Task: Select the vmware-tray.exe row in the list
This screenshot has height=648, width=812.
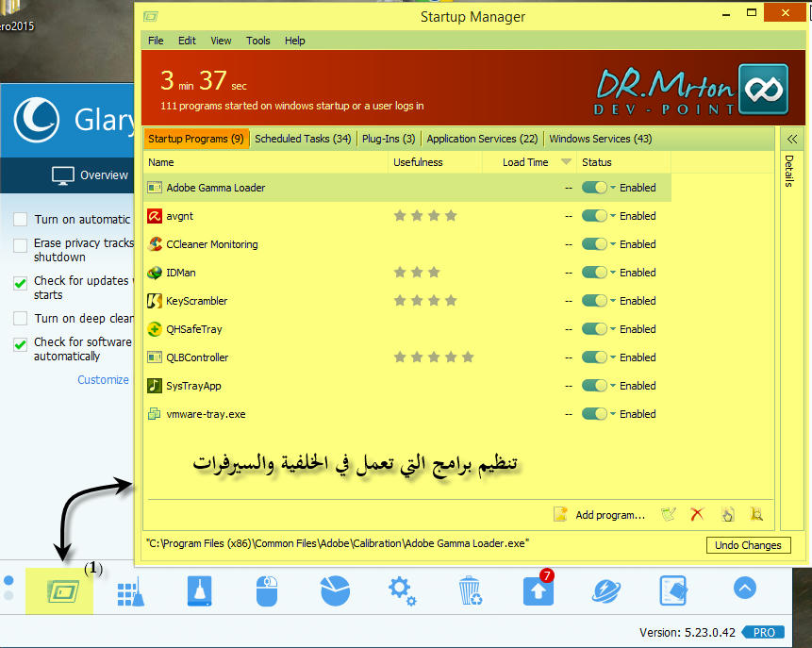Action: tap(206, 414)
